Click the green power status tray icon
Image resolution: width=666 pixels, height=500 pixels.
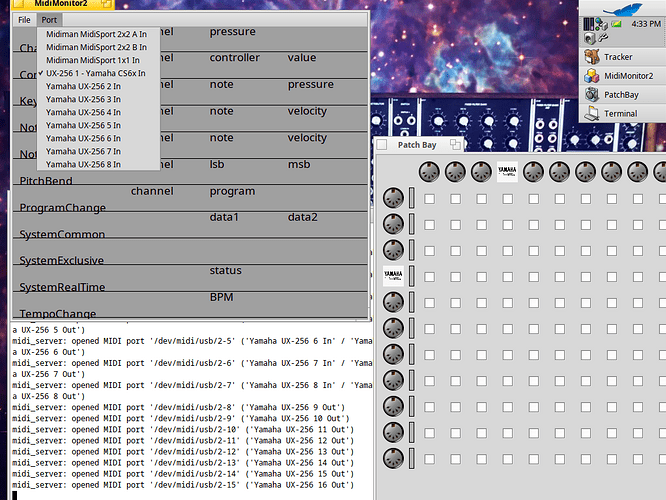point(616,24)
